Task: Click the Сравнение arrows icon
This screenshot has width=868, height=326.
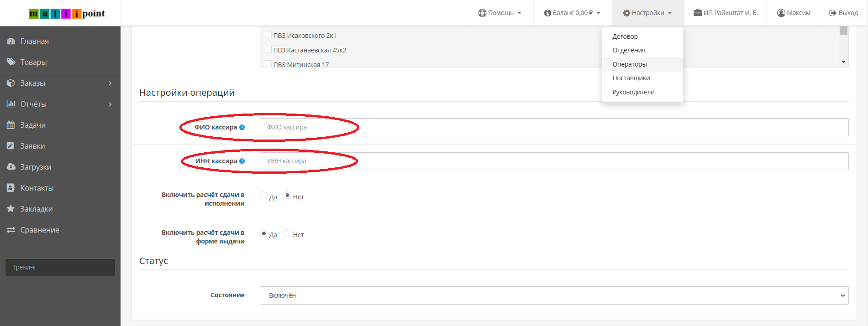Action: coord(11,230)
